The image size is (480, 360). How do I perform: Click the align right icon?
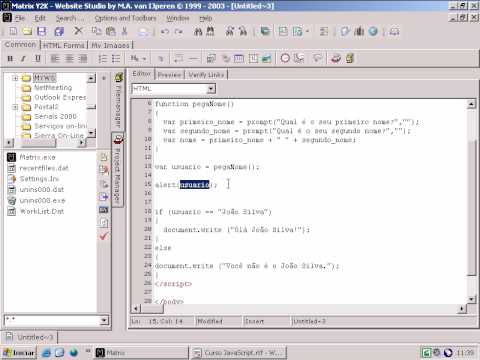click(x=83, y=59)
